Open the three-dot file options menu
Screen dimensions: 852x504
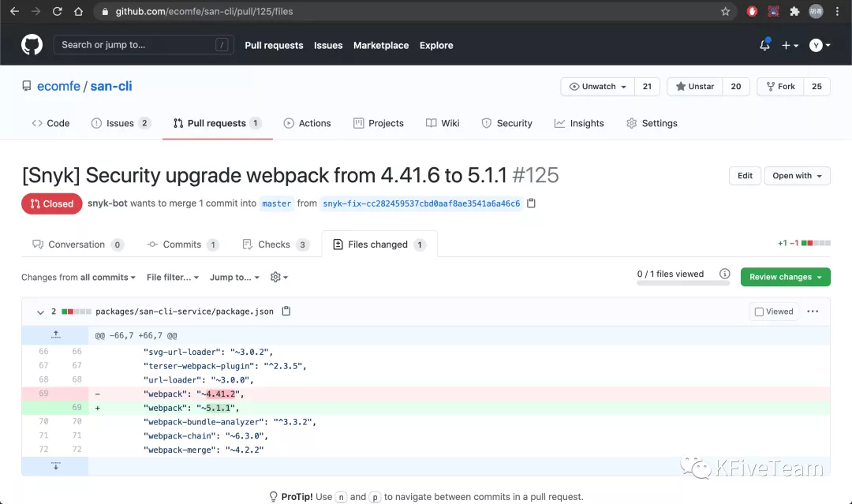(x=813, y=312)
